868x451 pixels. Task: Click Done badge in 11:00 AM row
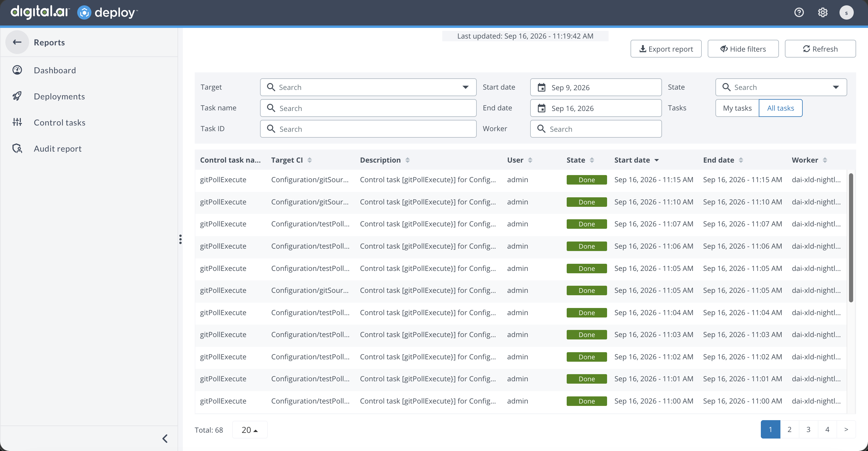pos(587,401)
